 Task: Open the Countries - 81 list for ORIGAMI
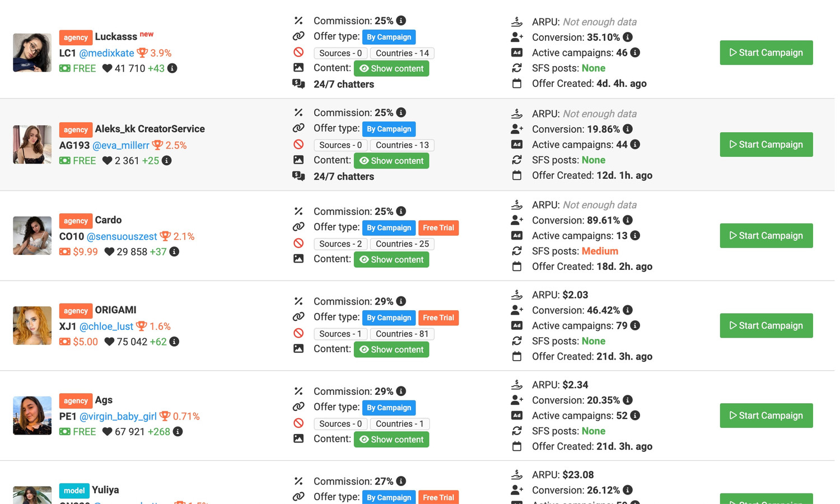coord(402,334)
